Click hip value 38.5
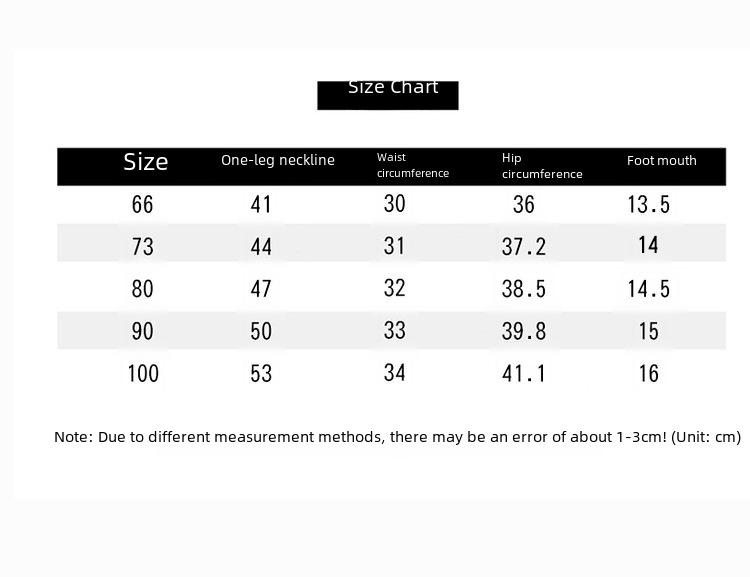750x577 pixels. click(x=524, y=289)
